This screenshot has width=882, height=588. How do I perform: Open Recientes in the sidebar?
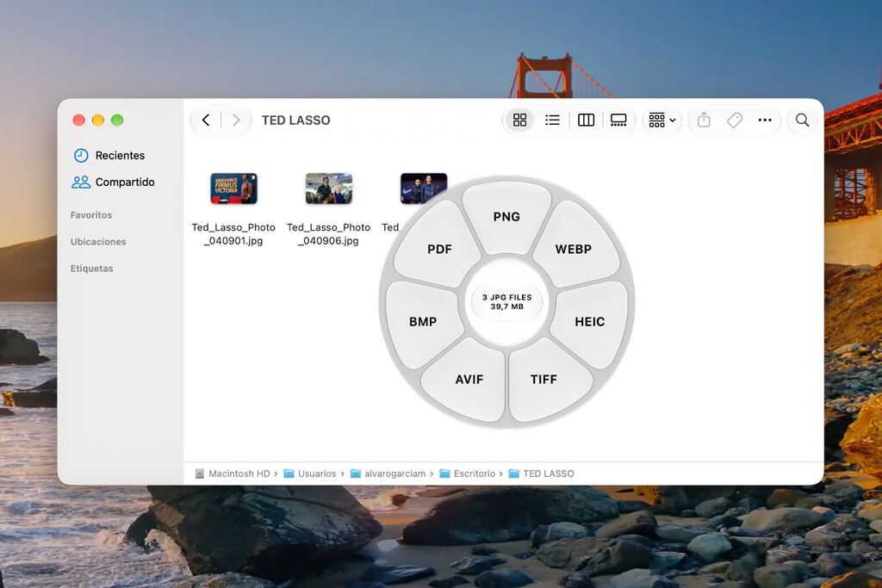(x=109, y=155)
